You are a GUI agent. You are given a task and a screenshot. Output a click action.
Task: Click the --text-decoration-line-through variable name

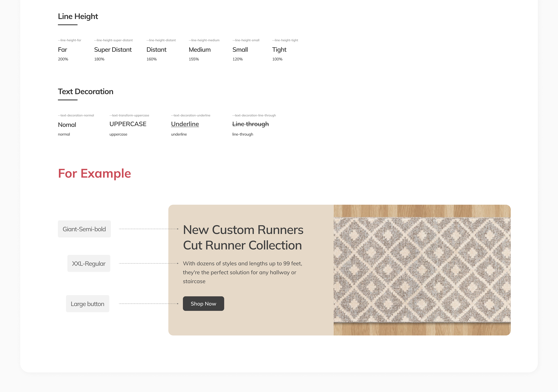(x=254, y=115)
